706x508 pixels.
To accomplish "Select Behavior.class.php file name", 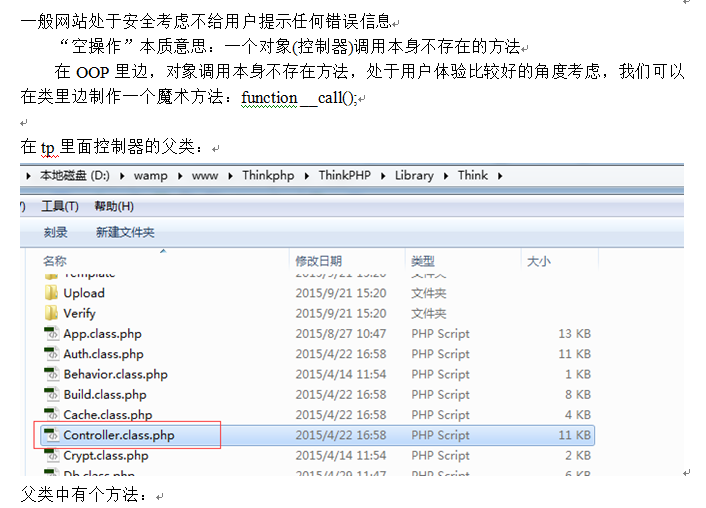I will click(x=116, y=374).
